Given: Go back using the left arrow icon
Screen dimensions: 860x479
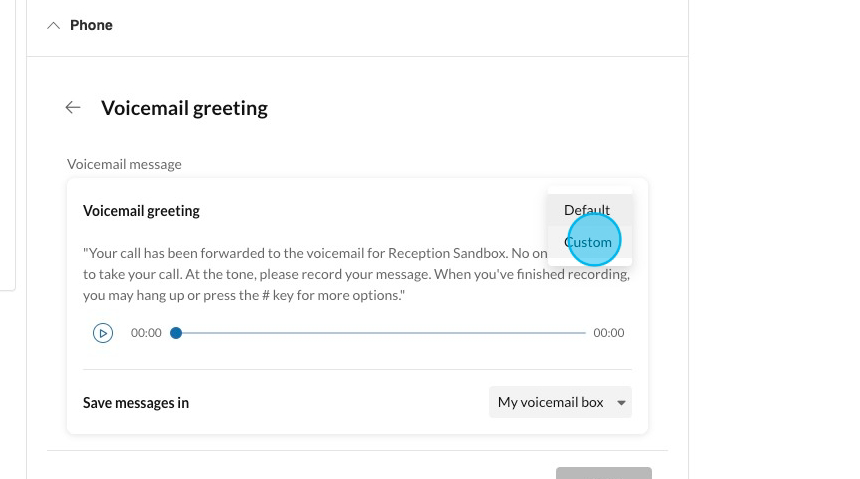Looking at the screenshot, I should [x=73, y=108].
